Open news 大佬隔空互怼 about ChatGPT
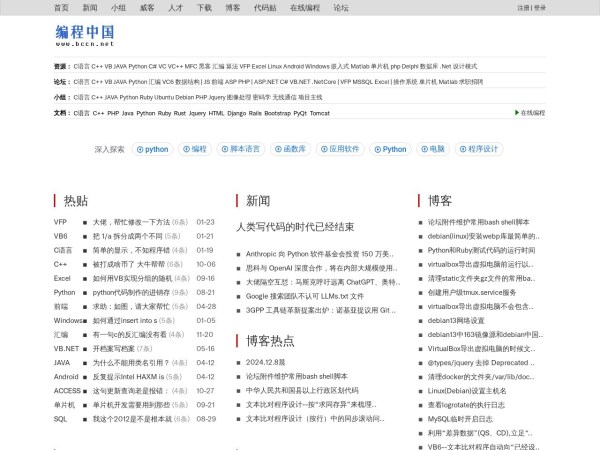This screenshot has width=600, height=450. point(323,282)
